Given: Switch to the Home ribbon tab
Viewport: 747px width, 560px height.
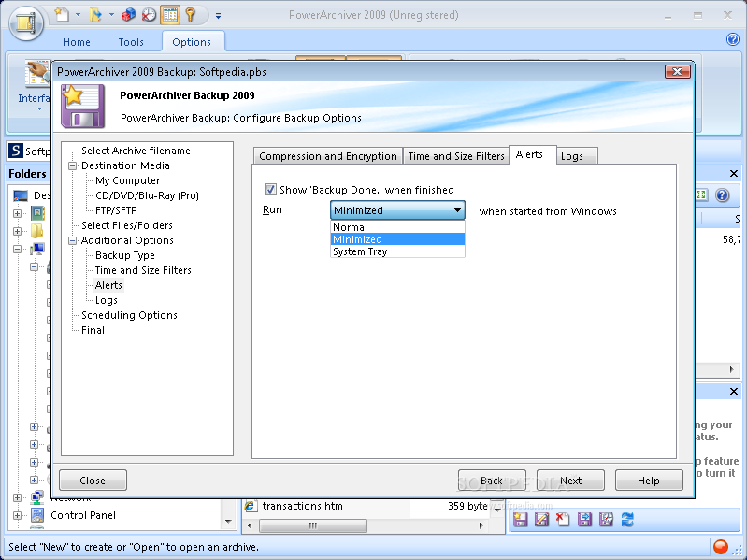Looking at the screenshot, I should tap(77, 42).
